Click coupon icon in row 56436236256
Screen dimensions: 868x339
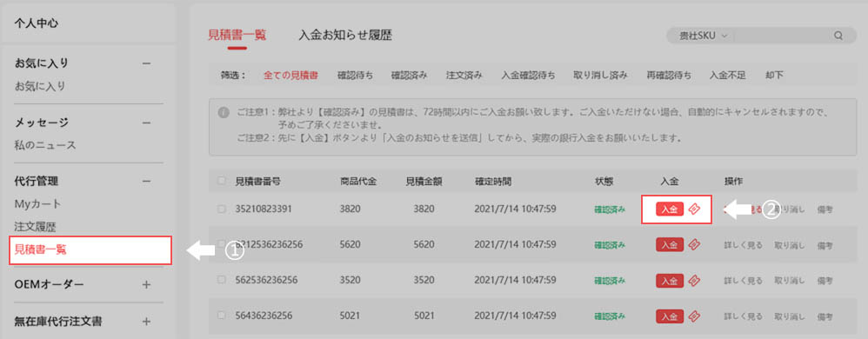(x=694, y=316)
